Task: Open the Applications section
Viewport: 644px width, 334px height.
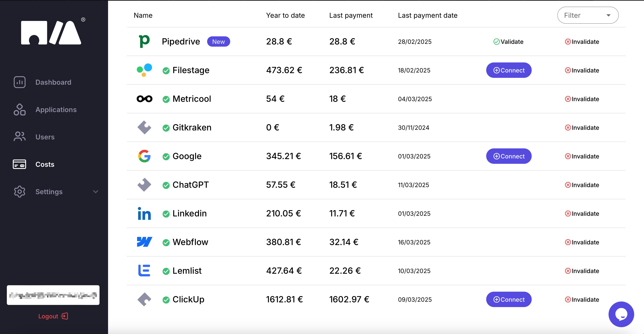Action: coord(56,109)
